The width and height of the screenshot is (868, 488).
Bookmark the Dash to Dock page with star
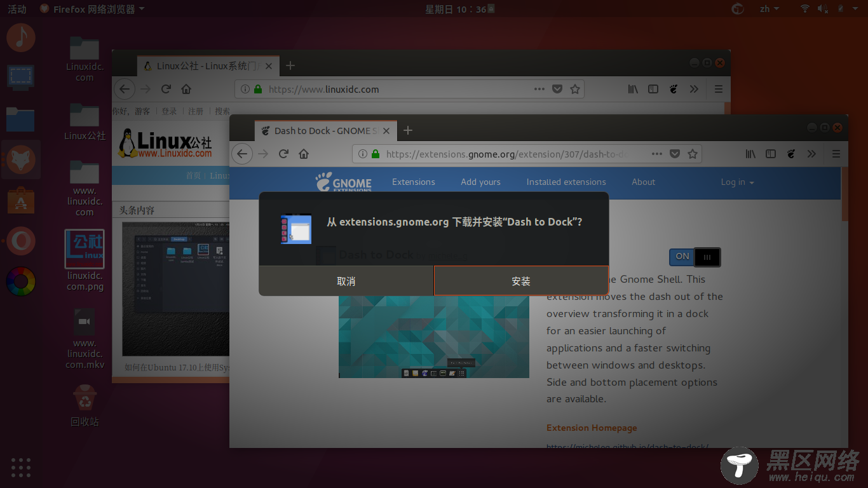pos(693,154)
